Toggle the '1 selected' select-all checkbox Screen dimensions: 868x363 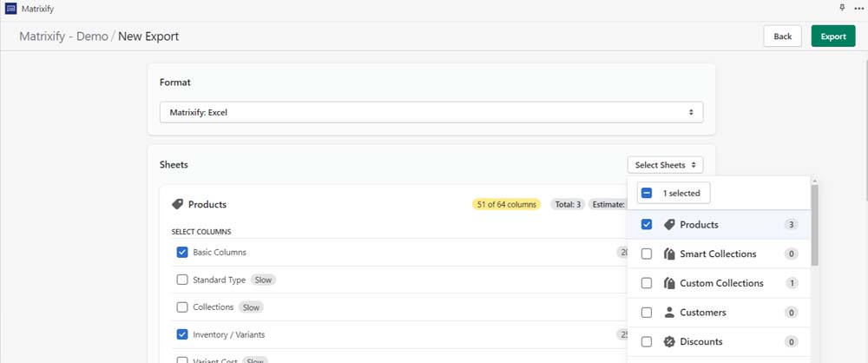(647, 194)
